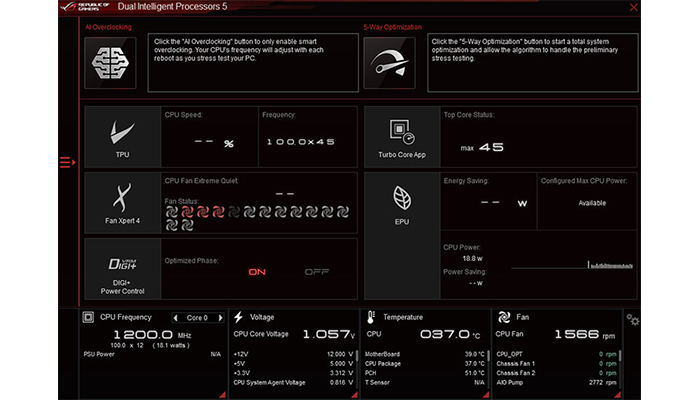The image size is (700, 400).
Task: Click Configured Max CPU Power Available
Action: 592,203
